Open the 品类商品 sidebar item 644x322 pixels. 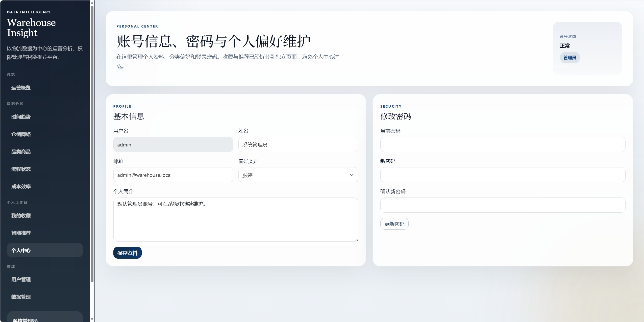coord(21,152)
